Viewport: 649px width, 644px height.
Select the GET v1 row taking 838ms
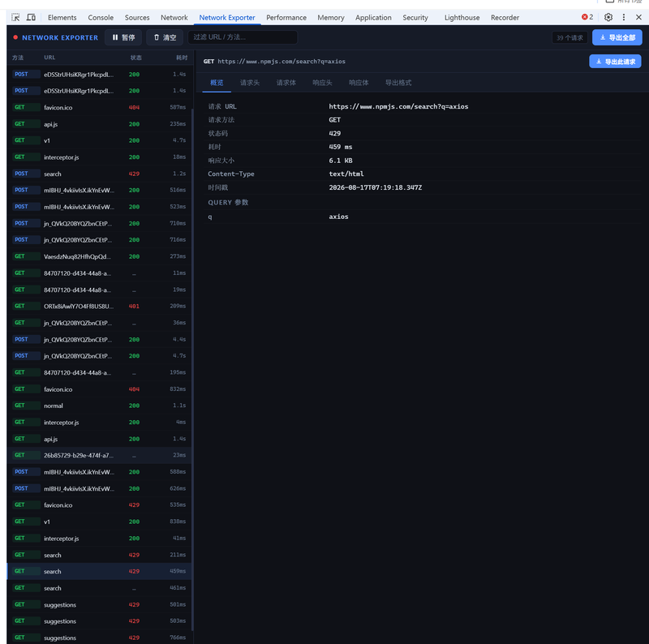[99, 522]
